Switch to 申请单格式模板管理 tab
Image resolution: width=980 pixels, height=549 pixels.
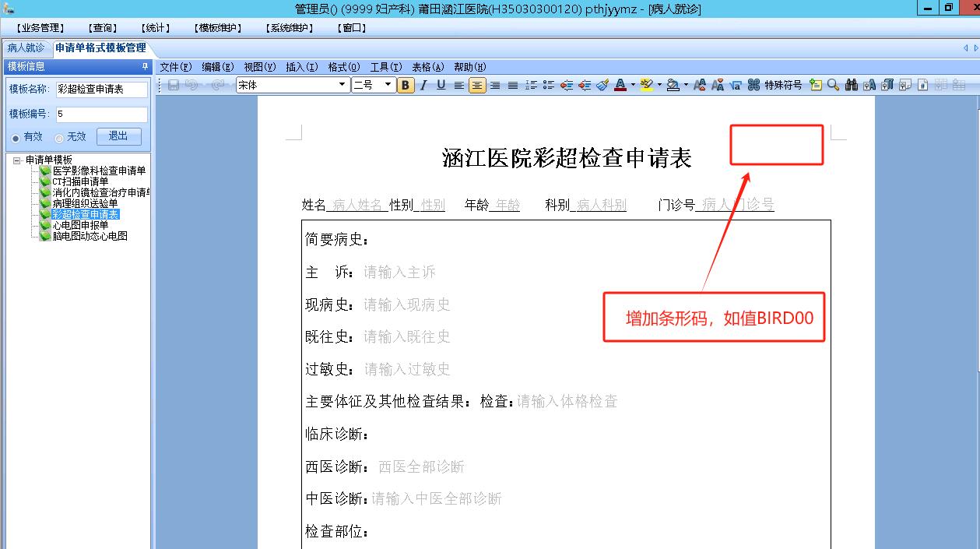(100, 48)
